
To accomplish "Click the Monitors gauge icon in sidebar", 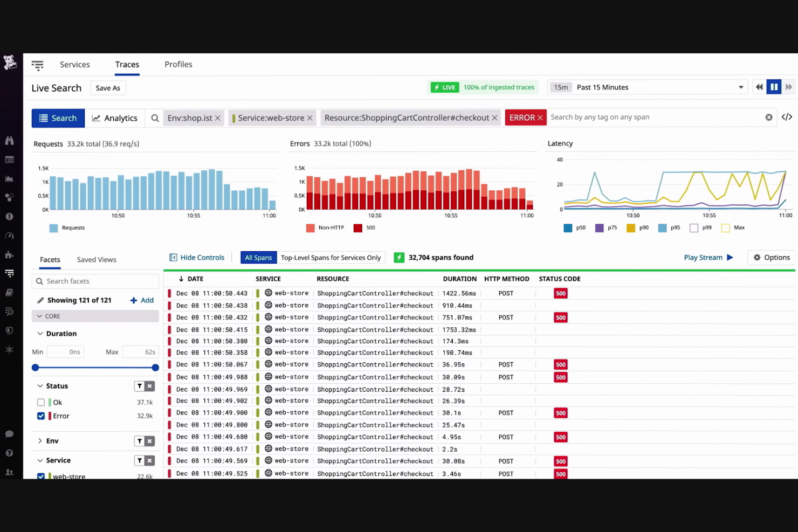I will tap(10, 236).
